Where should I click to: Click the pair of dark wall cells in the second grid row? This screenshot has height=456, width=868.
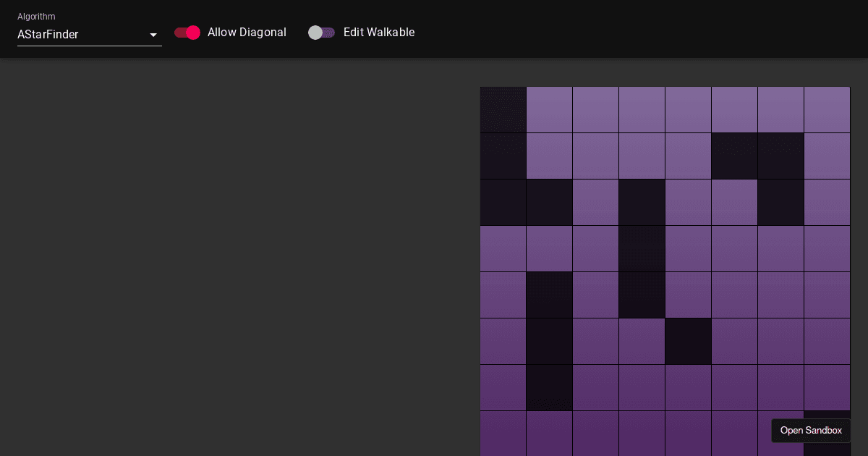click(757, 156)
